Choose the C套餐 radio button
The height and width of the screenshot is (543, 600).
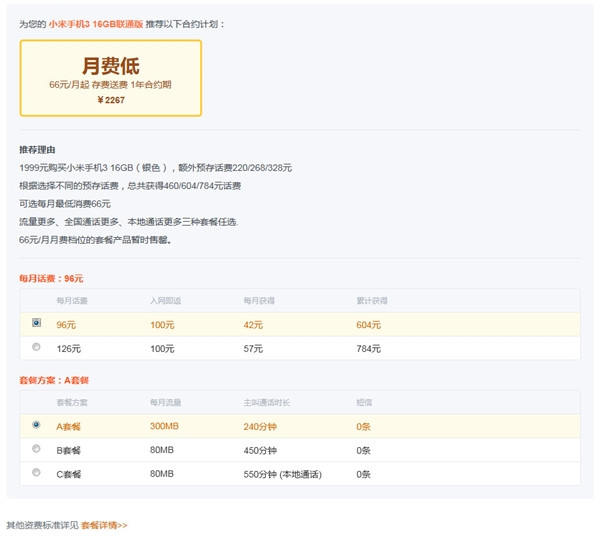(37, 472)
